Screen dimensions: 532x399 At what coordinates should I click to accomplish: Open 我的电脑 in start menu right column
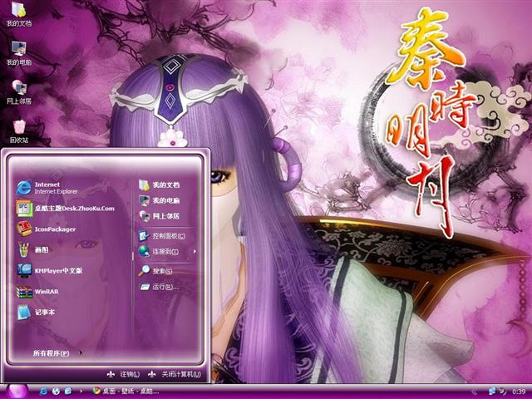click(x=160, y=200)
